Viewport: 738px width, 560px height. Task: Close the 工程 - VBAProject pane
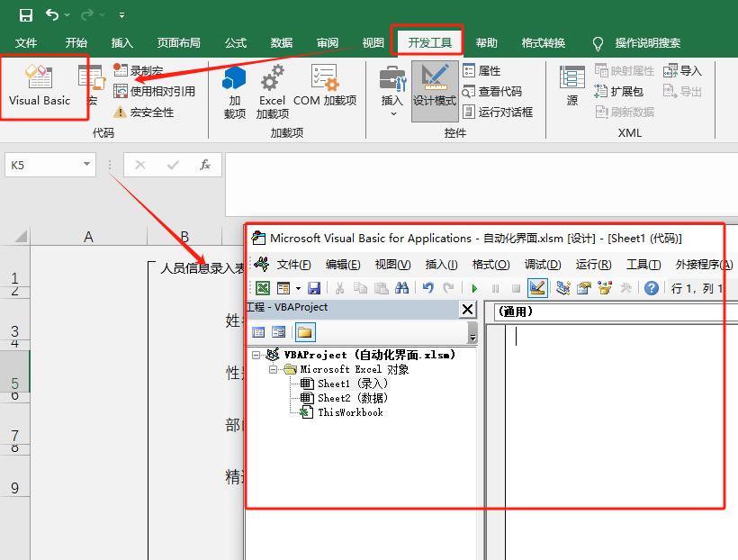click(x=467, y=310)
